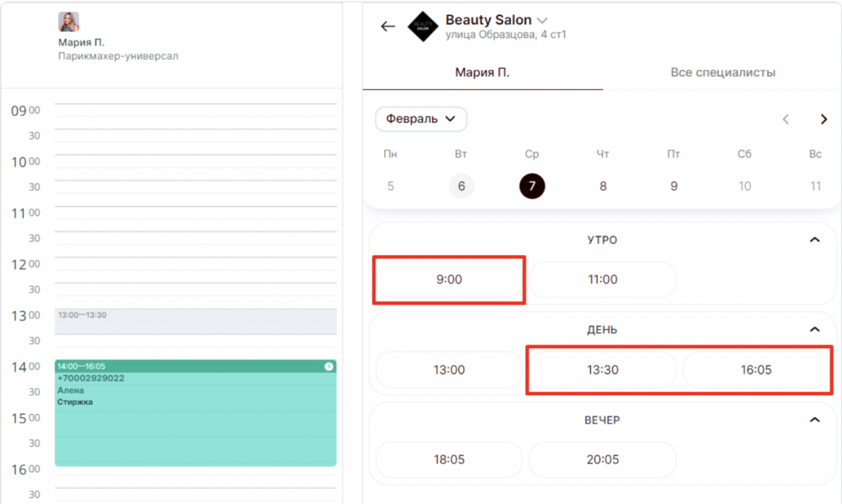Select date 6 in the calendar

461,186
